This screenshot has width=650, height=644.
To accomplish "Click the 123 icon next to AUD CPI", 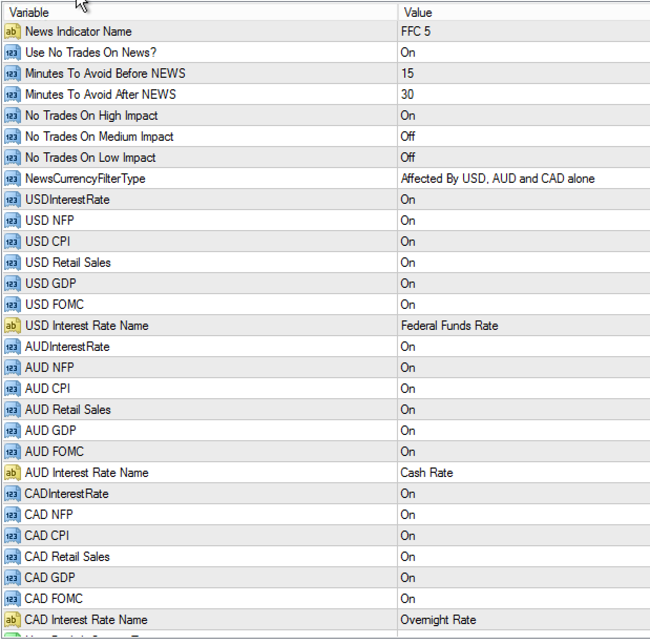I will tap(12, 389).
